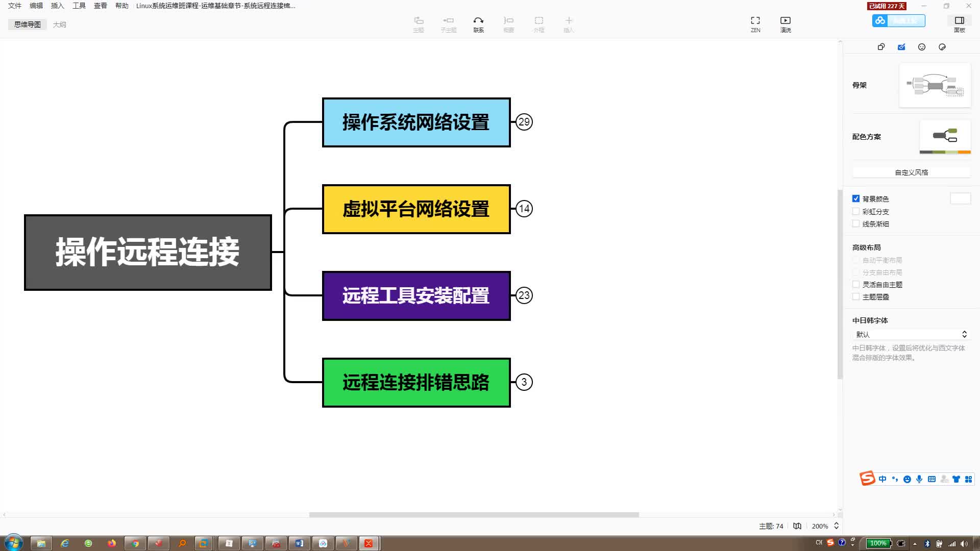Screen dimensions: 980x551
Task: Click the Sogou microphone voice input icon
Action: [919, 479]
